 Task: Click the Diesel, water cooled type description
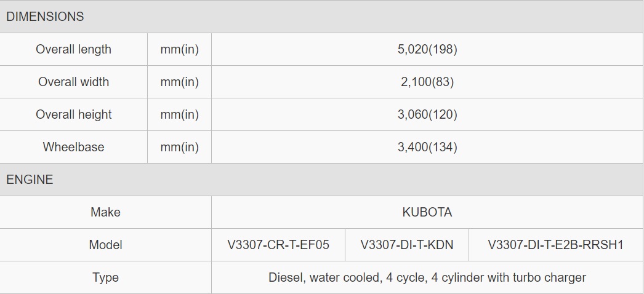[x=427, y=277]
